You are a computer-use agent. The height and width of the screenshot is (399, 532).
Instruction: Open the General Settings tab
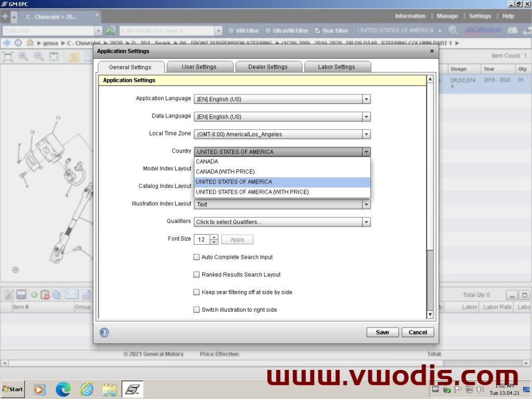tap(130, 67)
